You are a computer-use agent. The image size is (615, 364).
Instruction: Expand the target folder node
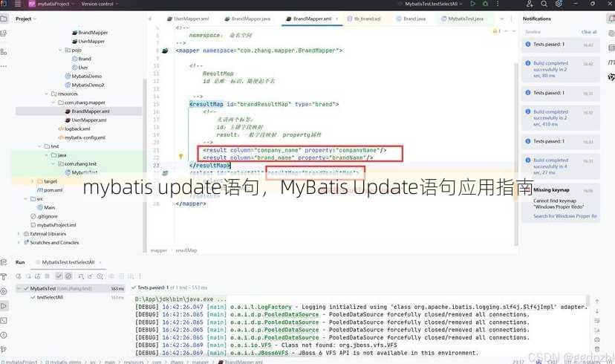tap(33, 181)
